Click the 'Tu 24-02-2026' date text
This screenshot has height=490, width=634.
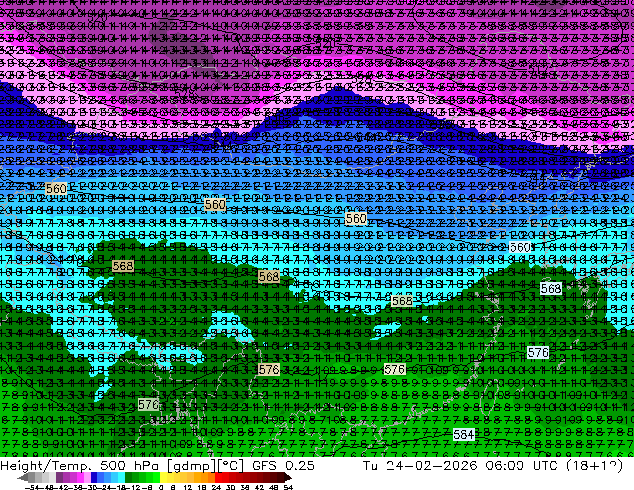pyautogui.click(x=420, y=466)
